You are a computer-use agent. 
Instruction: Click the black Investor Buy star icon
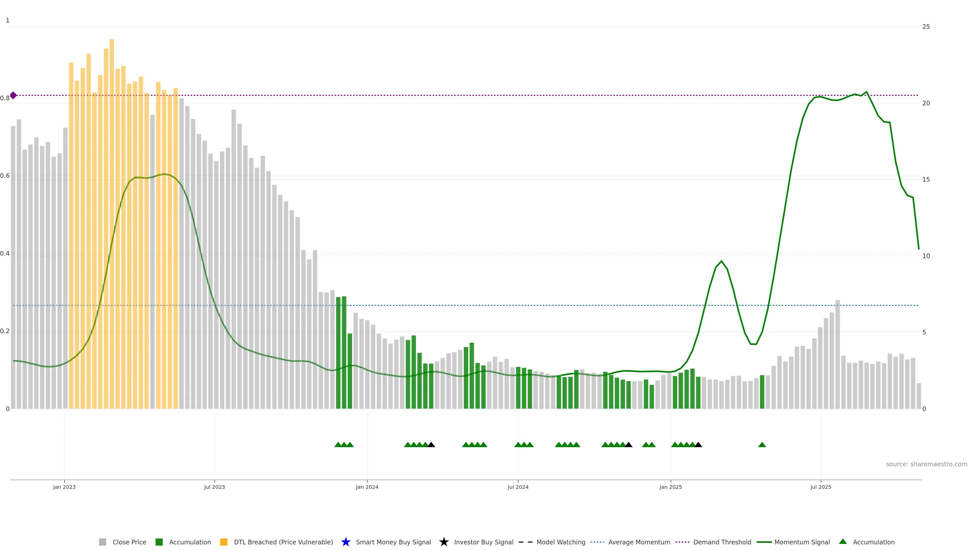pyautogui.click(x=444, y=542)
